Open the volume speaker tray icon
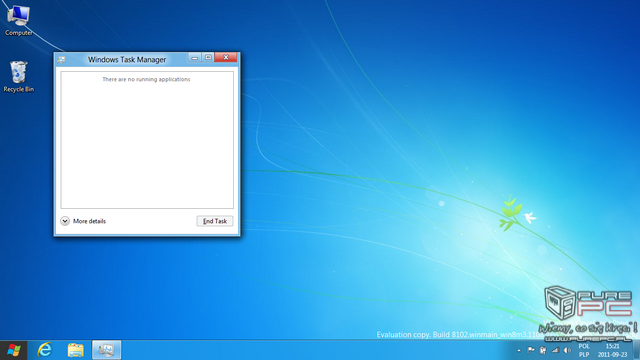This screenshot has height=360, width=640. click(x=567, y=350)
